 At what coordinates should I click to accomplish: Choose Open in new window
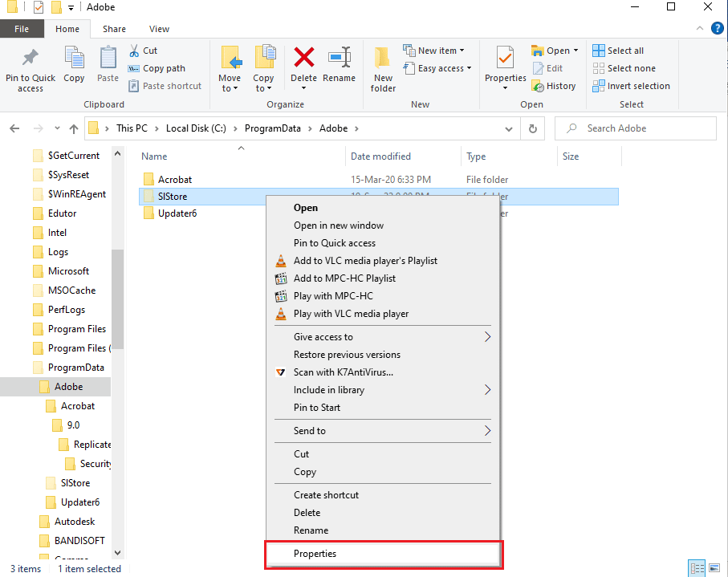384,226
